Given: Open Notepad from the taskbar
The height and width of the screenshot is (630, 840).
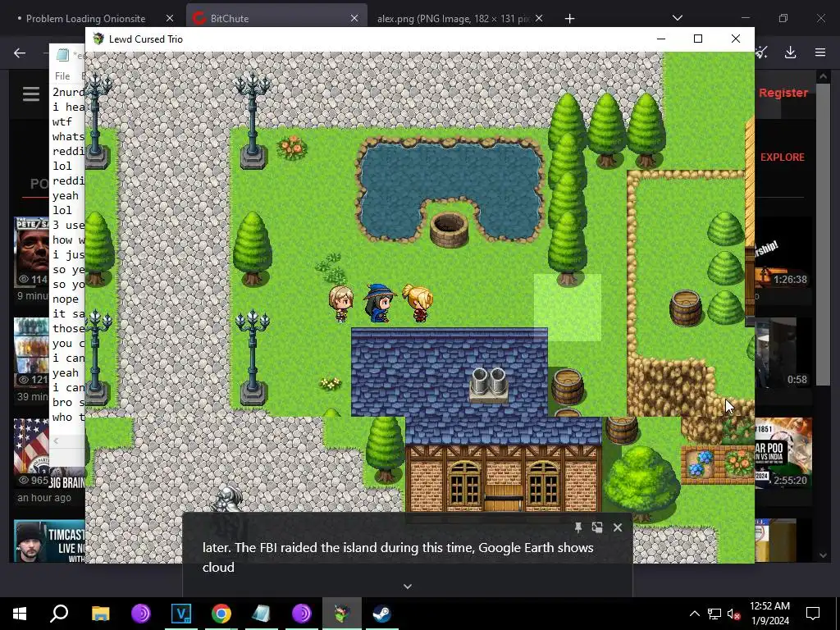Looking at the screenshot, I should pyautogui.click(x=262, y=614).
